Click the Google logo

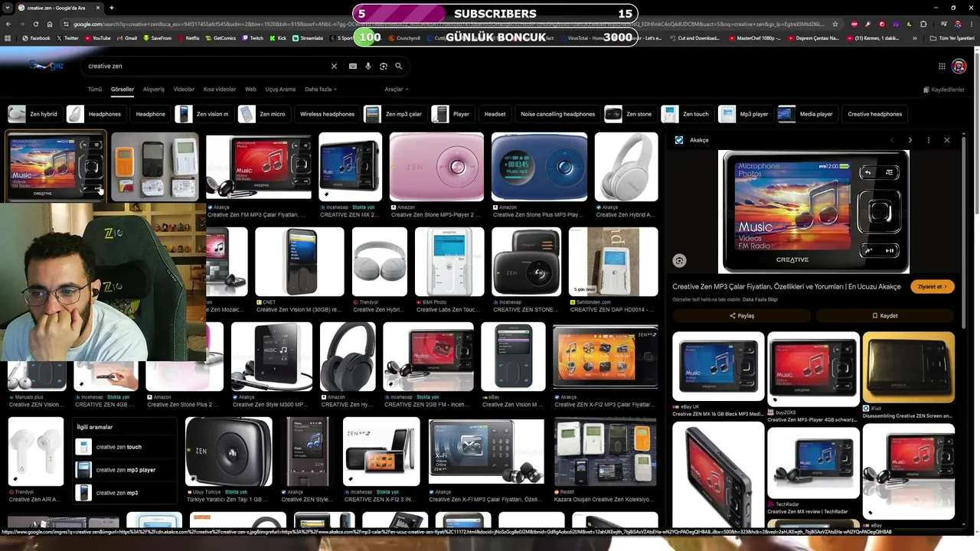(x=46, y=66)
